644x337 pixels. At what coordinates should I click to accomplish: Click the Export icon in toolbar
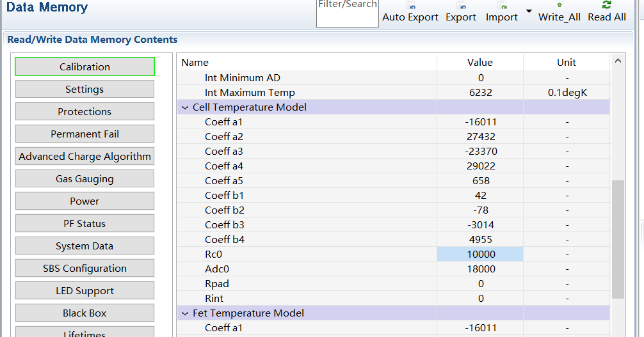pyautogui.click(x=461, y=6)
